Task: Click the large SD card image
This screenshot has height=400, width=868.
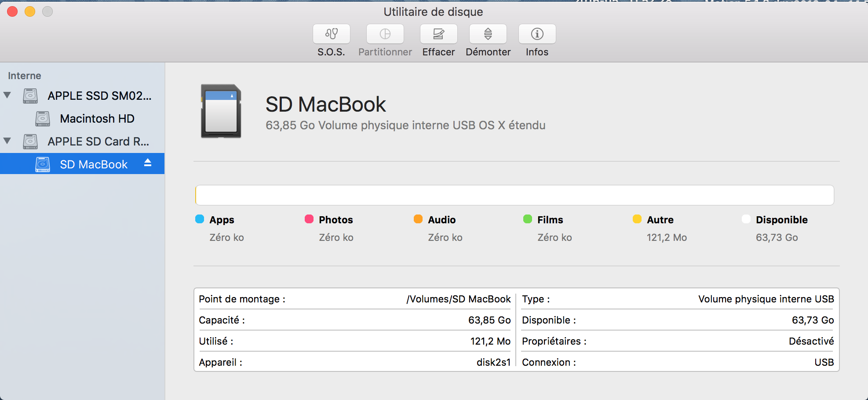Action: click(221, 111)
